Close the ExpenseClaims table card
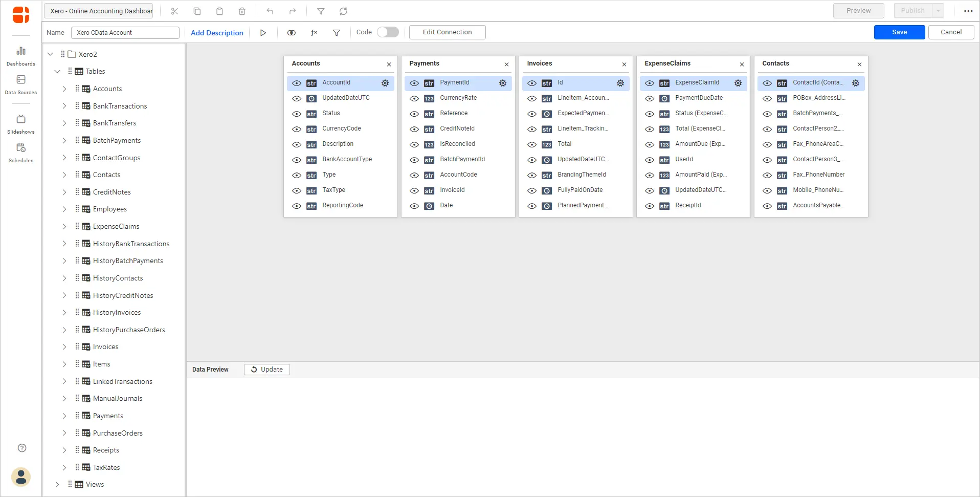Viewport: 980px width, 497px height. point(742,64)
